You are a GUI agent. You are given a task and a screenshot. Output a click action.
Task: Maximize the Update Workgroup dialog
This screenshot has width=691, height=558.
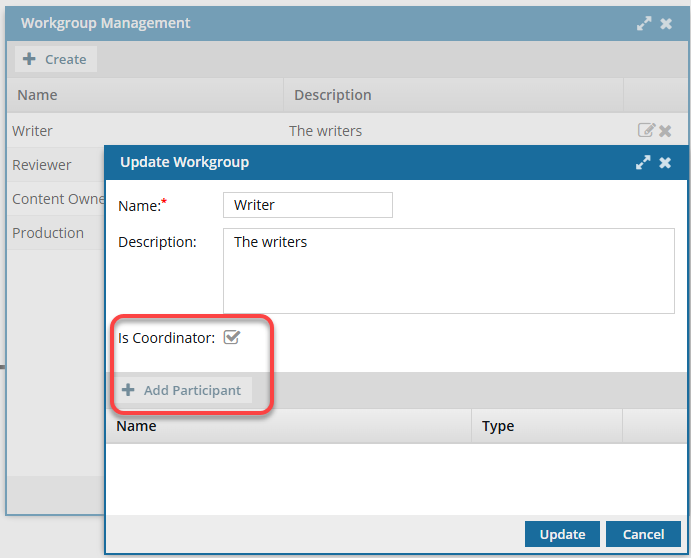[x=643, y=162]
